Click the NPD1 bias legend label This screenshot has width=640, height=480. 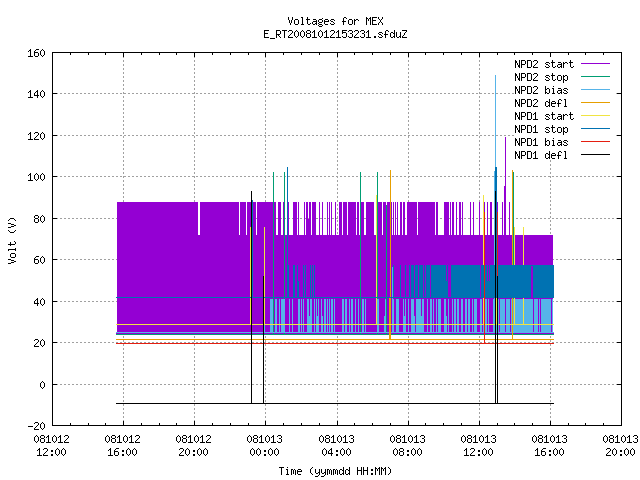pos(541,142)
